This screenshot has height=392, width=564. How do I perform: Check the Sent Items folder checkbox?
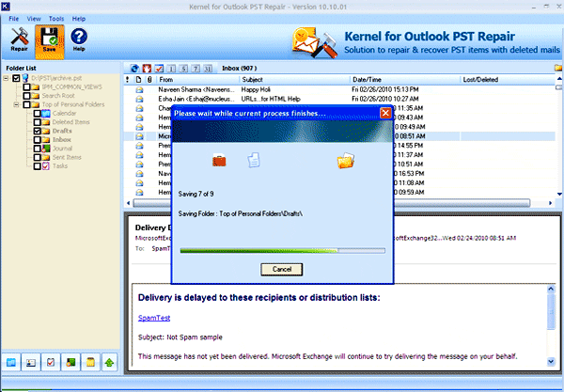point(37,158)
